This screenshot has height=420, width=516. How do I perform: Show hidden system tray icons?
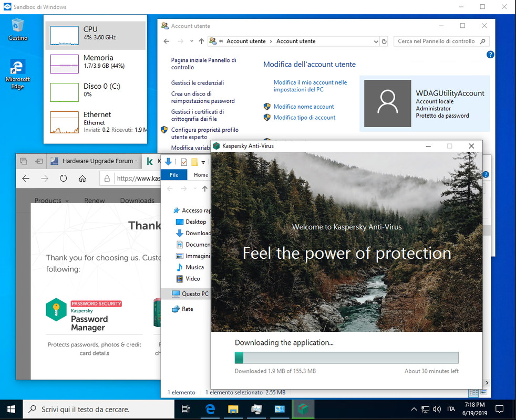414,409
